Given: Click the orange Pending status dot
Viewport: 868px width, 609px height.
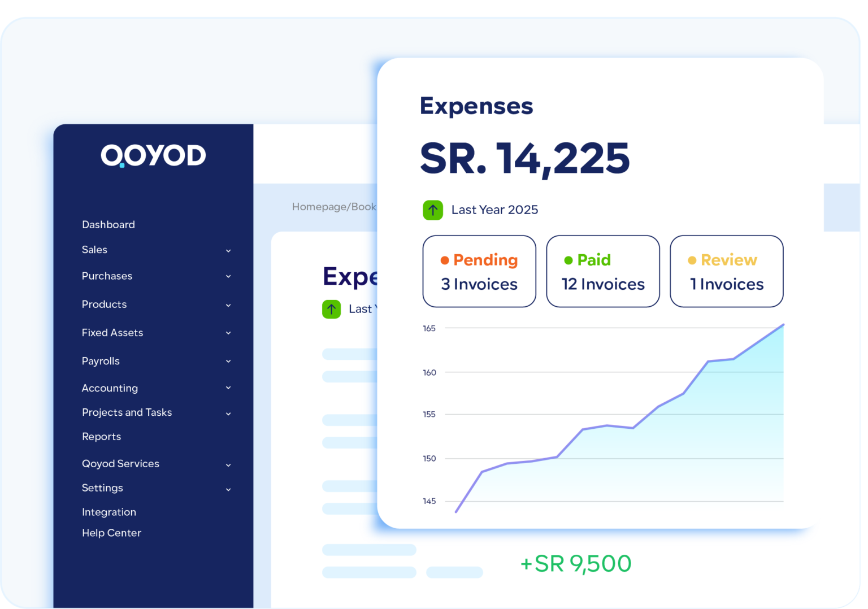Looking at the screenshot, I should [445, 260].
